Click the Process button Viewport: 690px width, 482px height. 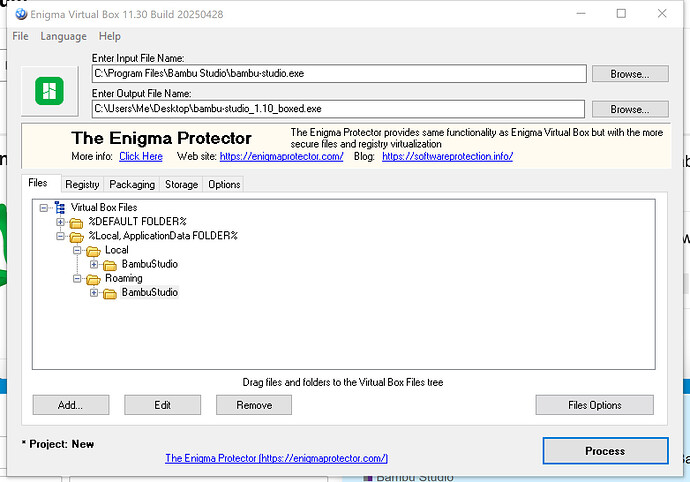tap(606, 451)
